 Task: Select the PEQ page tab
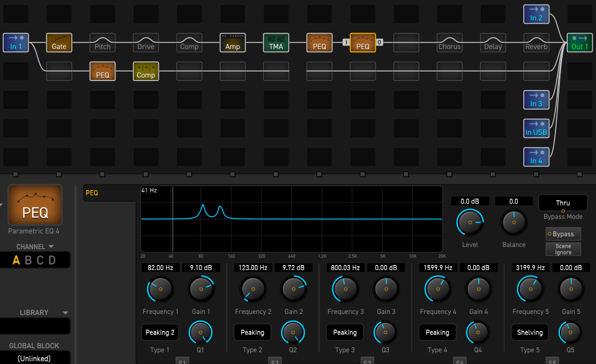109,193
